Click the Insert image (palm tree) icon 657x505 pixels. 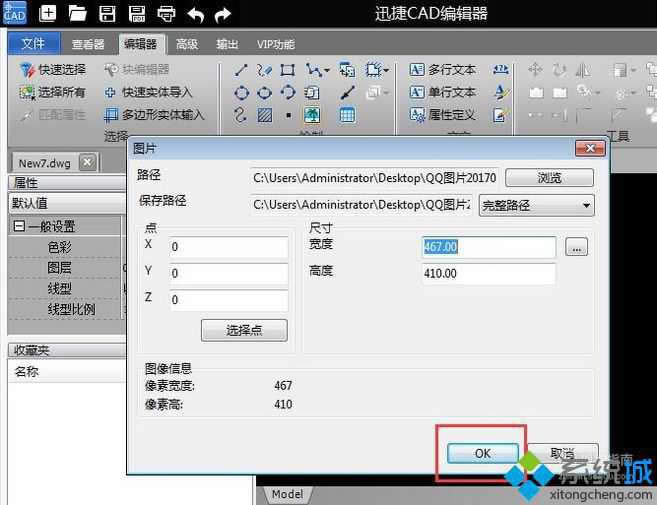pos(312,114)
